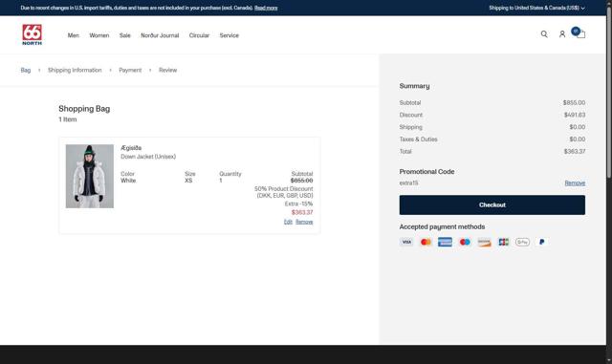
Task: Click the Summary Total amount $363.37
Action: 574,151
